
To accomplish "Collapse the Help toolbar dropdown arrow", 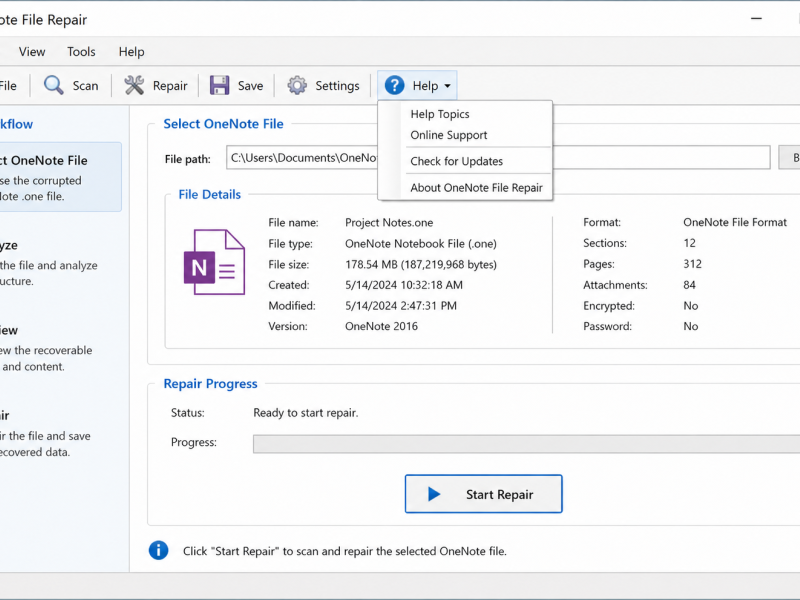I will (447, 86).
